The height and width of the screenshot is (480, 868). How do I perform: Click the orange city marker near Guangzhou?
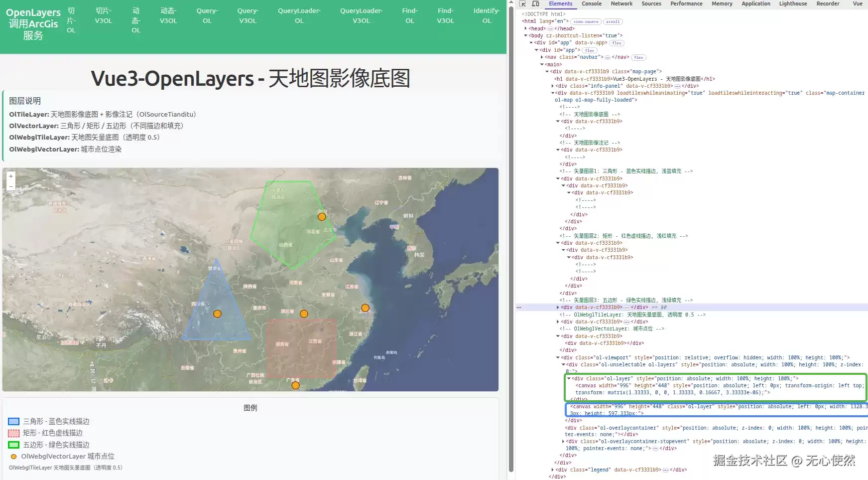pos(295,385)
